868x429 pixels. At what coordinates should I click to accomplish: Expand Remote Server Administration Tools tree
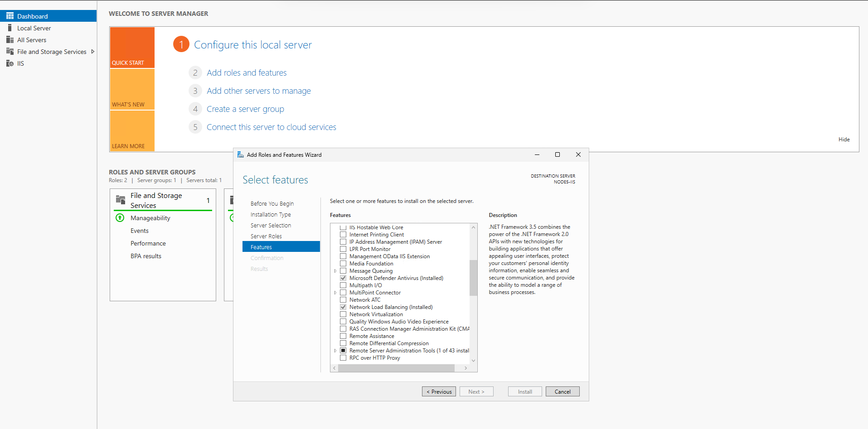click(335, 351)
